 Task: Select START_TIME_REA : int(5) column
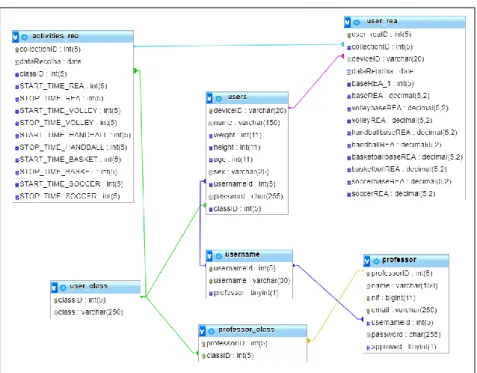[61, 86]
